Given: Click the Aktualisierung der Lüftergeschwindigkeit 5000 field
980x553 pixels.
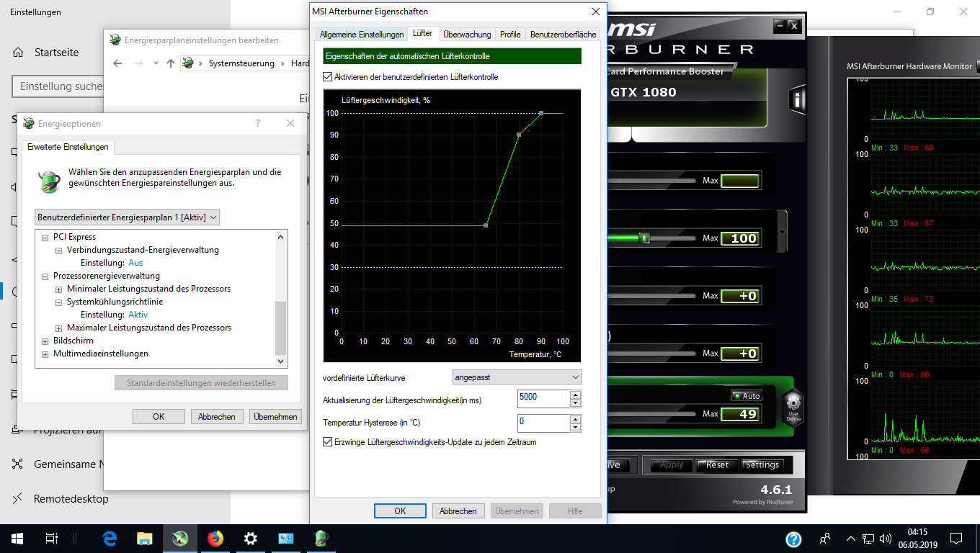Looking at the screenshot, I should [544, 397].
